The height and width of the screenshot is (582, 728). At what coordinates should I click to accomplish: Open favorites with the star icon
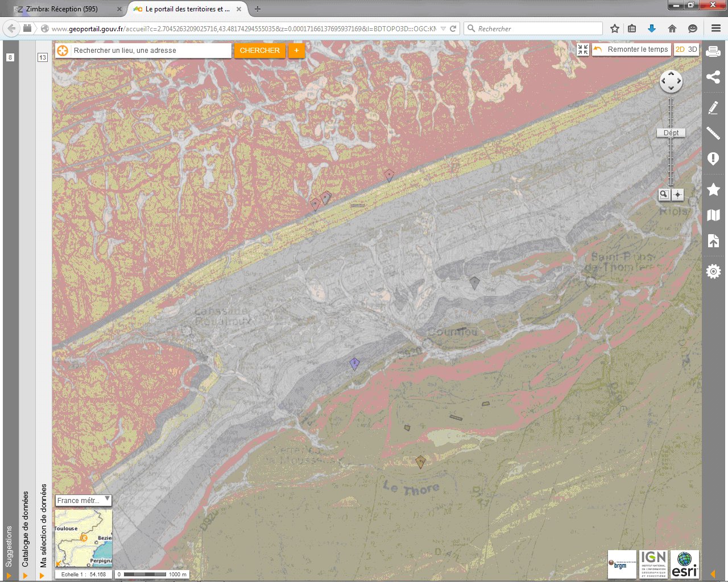[x=713, y=190]
